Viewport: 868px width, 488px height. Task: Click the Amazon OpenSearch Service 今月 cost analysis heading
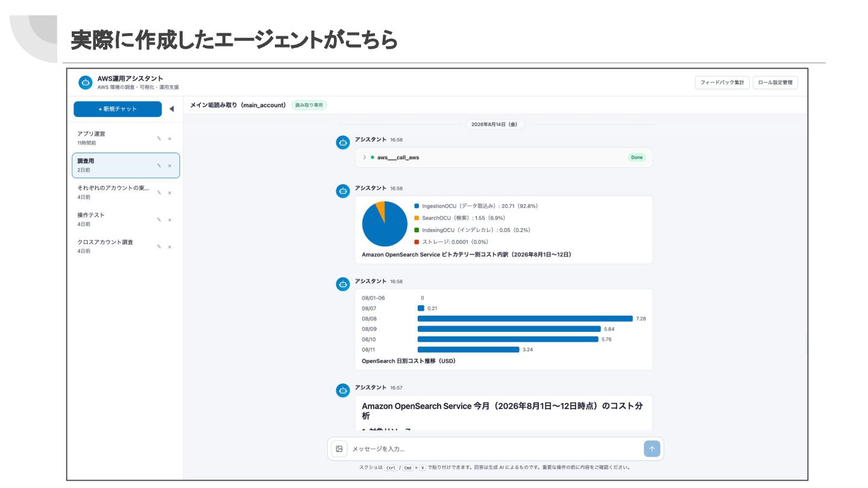(502, 411)
